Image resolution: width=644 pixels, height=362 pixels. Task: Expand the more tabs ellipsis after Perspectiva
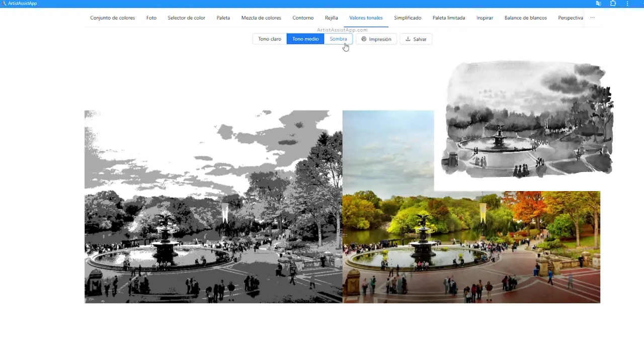pos(592,18)
